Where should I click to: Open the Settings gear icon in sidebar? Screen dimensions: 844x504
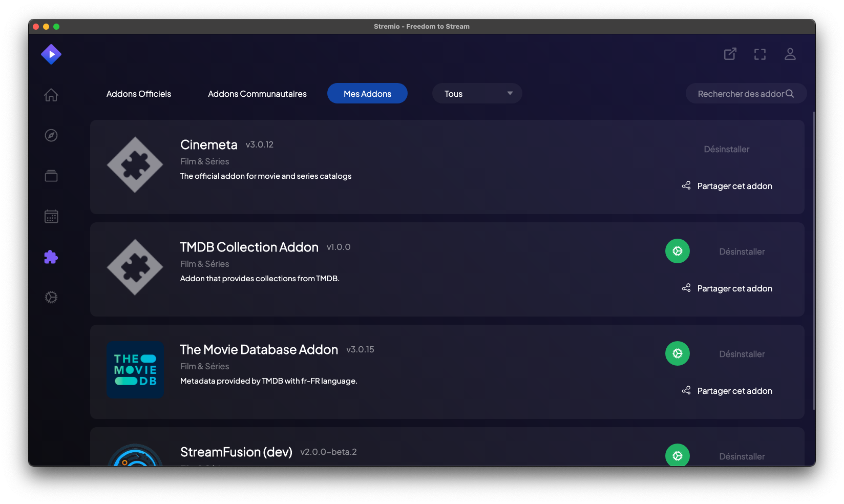[51, 297]
